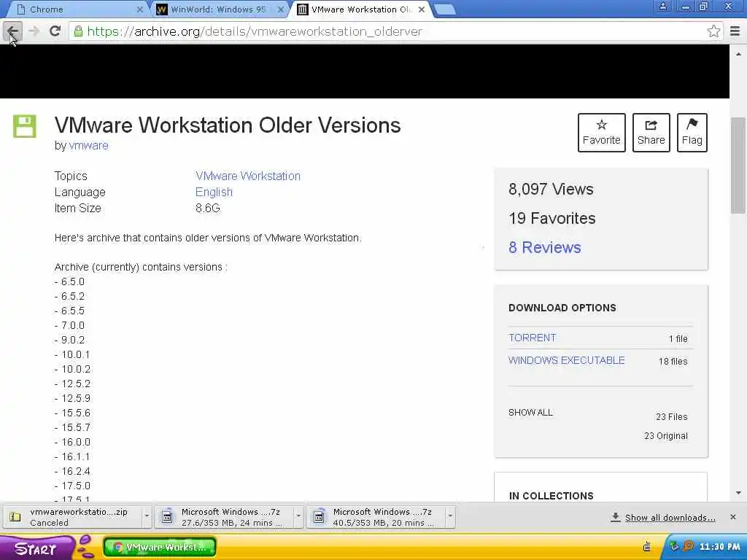Open dropdown arrow for canceled vmwareworkstation zip download

click(x=147, y=516)
